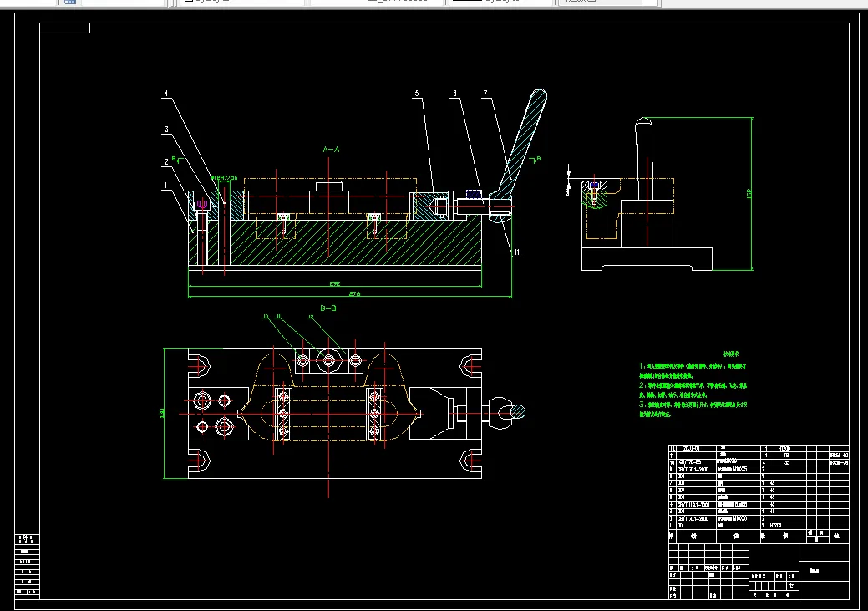
Task: Click the 252 length dimension text
Action: [x=334, y=284]
